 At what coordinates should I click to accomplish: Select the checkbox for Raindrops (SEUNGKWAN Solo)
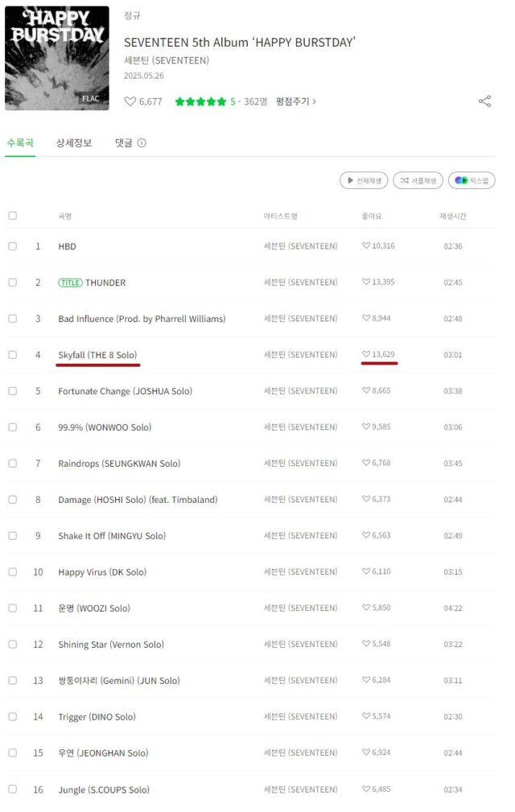(12, 464)
